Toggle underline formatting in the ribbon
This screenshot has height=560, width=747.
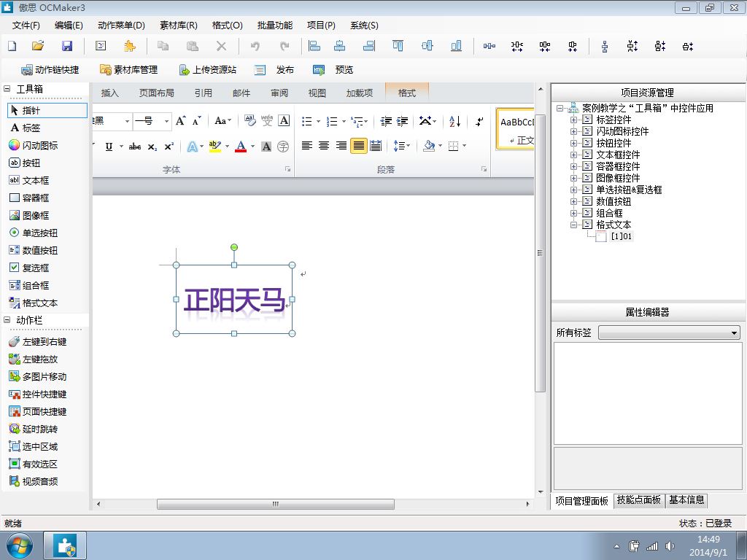pyautogui.click(x=109, y=147)
